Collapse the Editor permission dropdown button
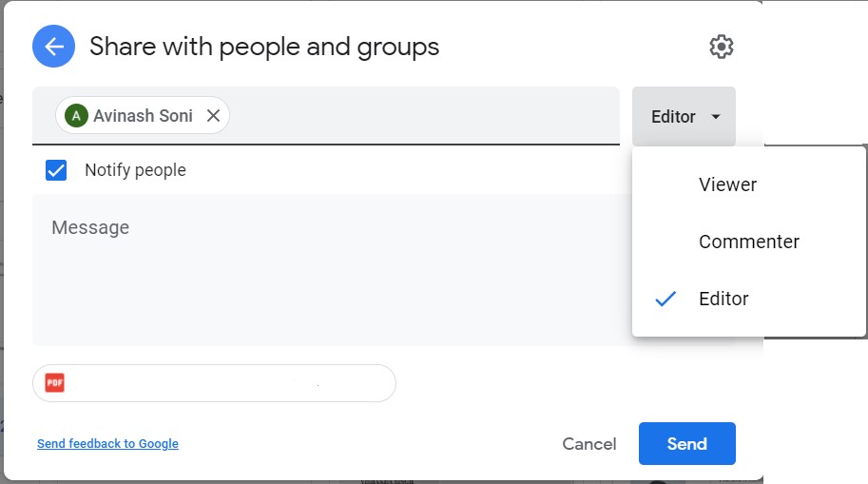 coord(683,117)
